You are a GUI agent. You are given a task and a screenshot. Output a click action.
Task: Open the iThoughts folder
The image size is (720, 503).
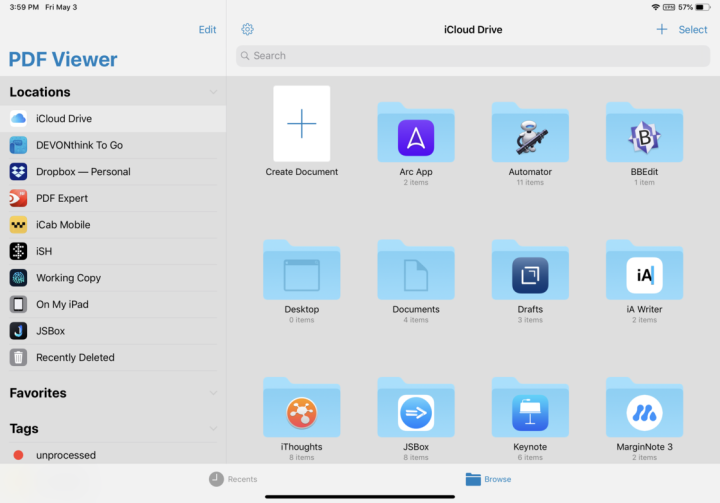[x=302, y=407]
